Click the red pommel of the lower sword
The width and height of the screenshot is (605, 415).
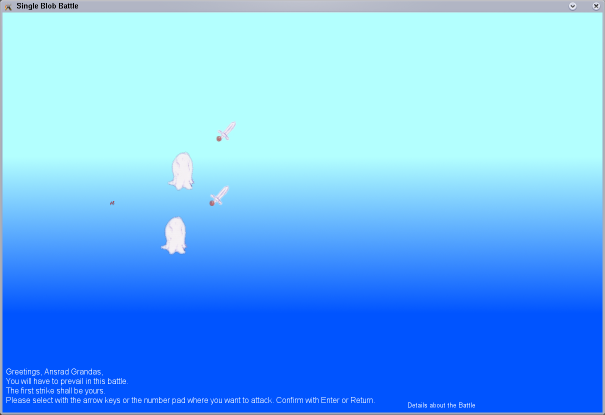point(212,203)
